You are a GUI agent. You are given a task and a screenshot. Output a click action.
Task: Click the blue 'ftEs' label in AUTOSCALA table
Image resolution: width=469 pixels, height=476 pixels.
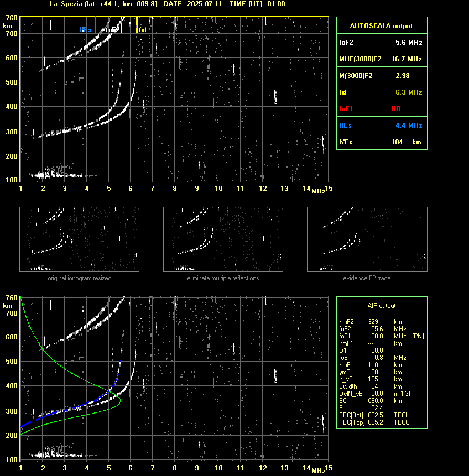(x=345, y=125)
